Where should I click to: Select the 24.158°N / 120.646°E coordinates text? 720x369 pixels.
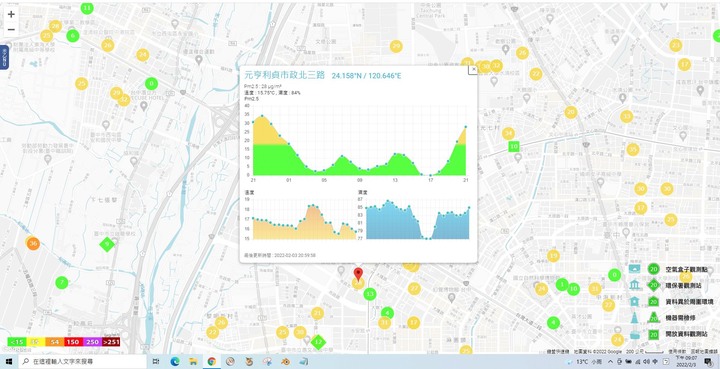click(367, 76)
